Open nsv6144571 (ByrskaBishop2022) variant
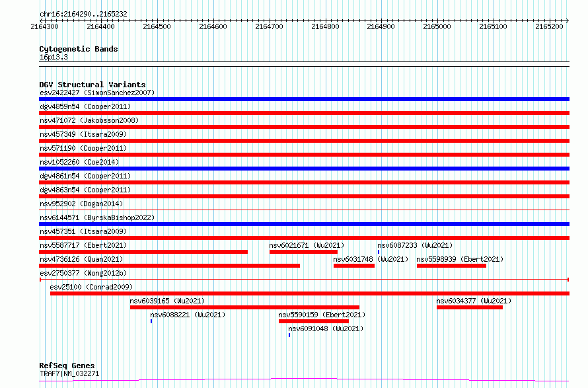588x388 pixels. (97, 217)
